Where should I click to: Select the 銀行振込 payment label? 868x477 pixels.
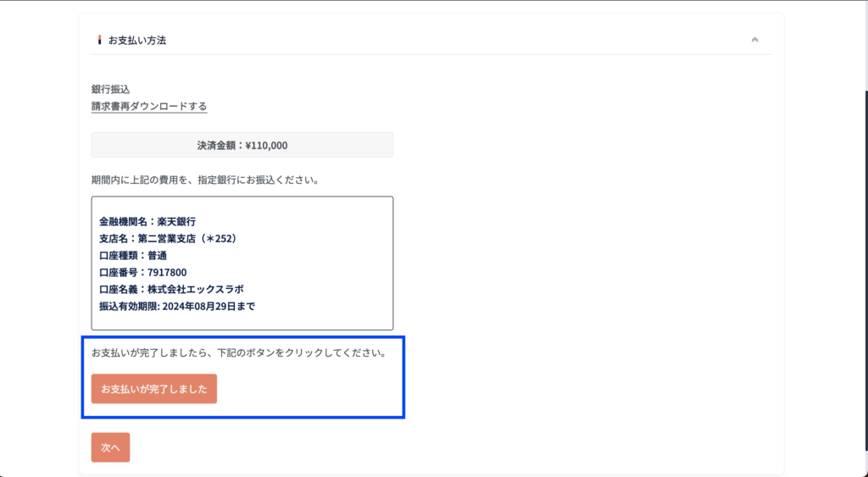[x=111, y=89]
